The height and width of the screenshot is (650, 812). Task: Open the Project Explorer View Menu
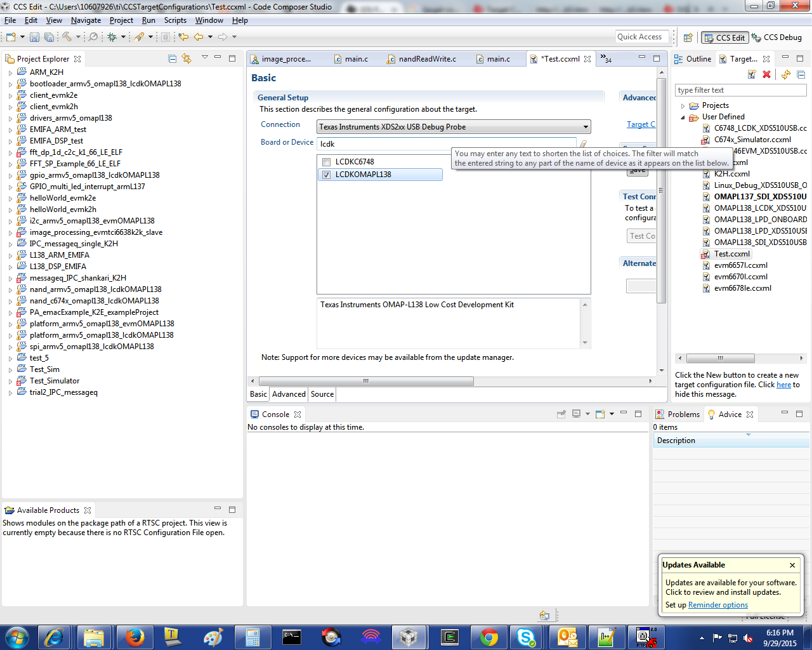click(204, 58)
